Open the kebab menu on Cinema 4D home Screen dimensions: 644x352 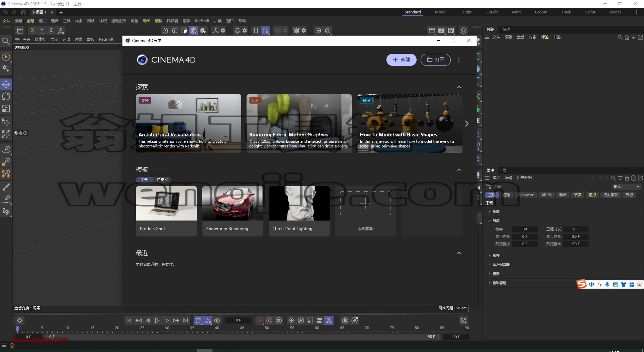click(459, 60)
